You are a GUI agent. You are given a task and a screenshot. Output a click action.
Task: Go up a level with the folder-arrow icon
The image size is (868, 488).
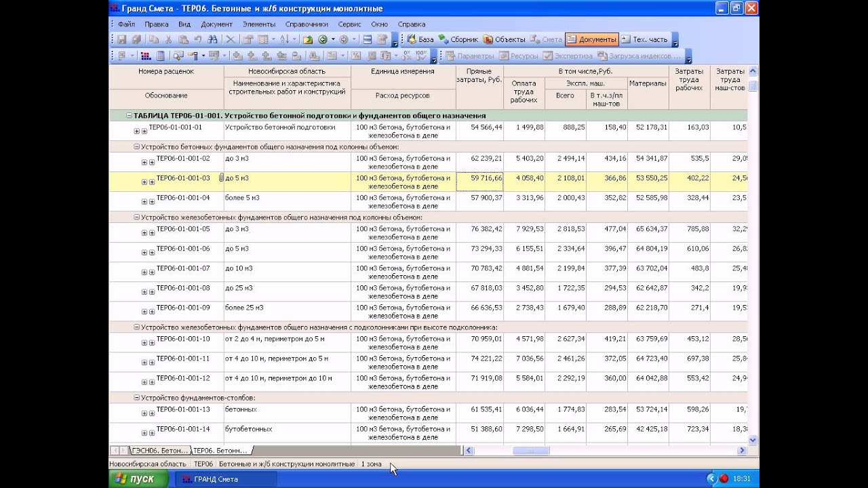(x=308, y=39)
